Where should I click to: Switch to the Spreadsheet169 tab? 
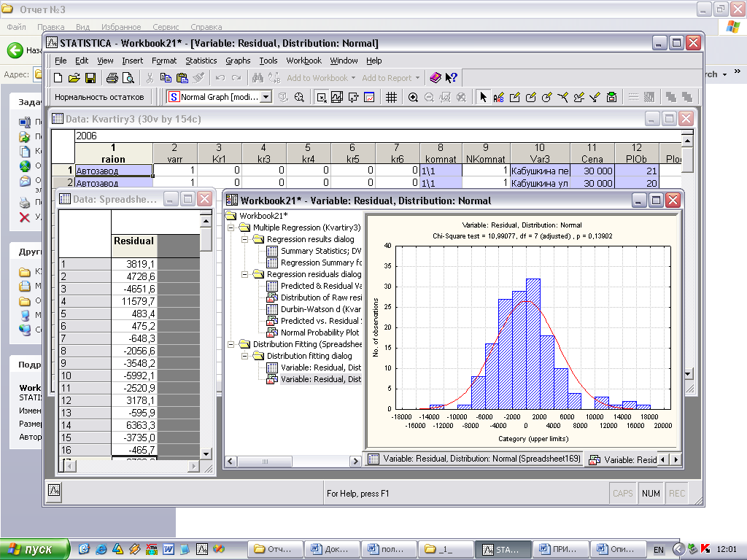tap(473, 459)
